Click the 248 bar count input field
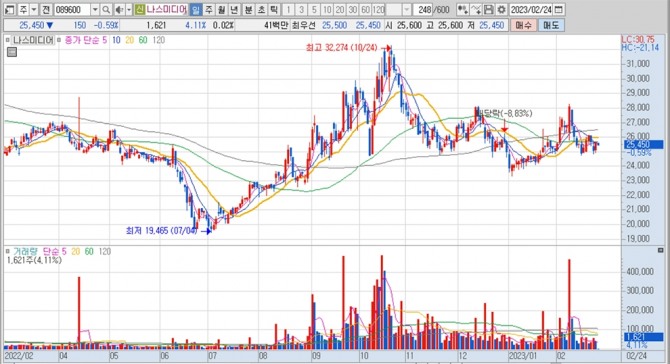670x364 pixels. pos(423,9)
